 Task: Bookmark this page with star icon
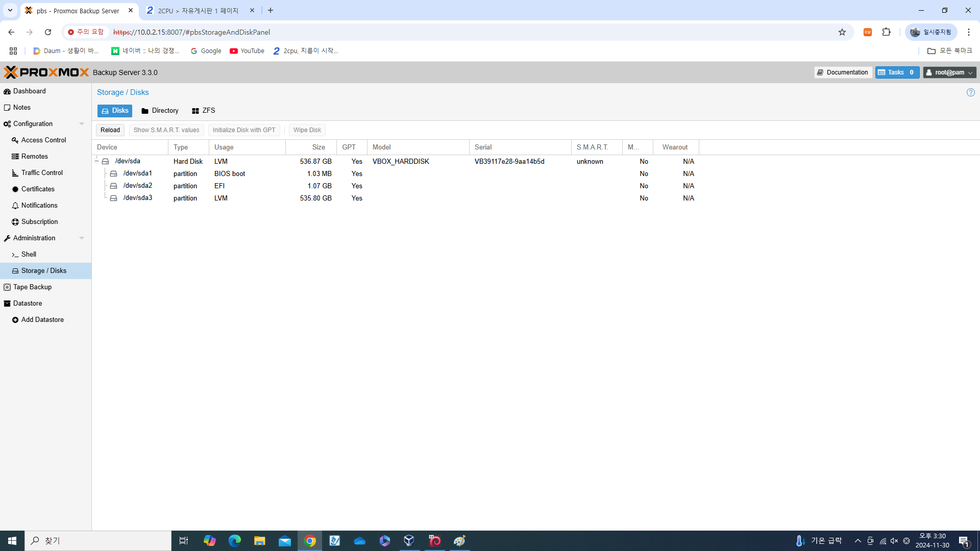842,32
